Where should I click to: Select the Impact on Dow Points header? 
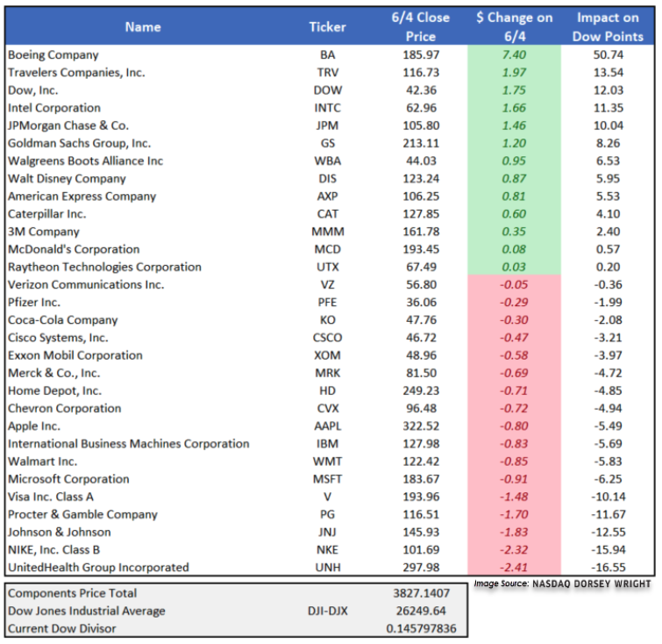click(608, 27)
